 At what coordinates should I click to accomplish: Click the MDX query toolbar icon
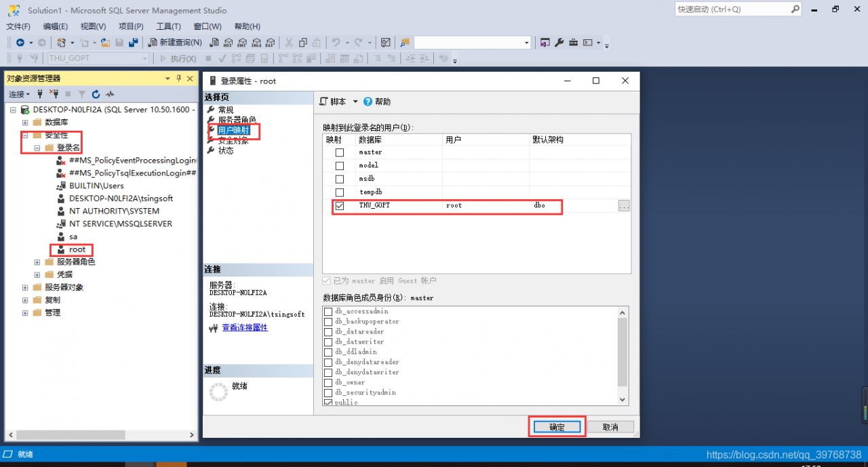pos(229,42)
